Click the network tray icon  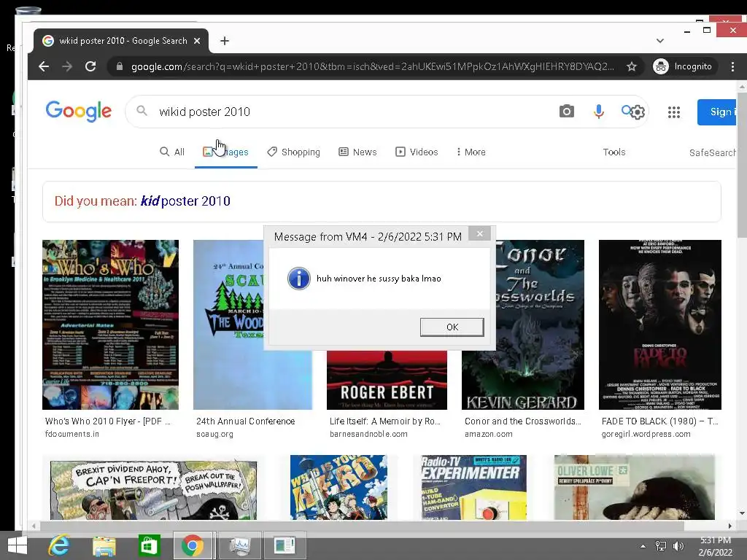661,546
